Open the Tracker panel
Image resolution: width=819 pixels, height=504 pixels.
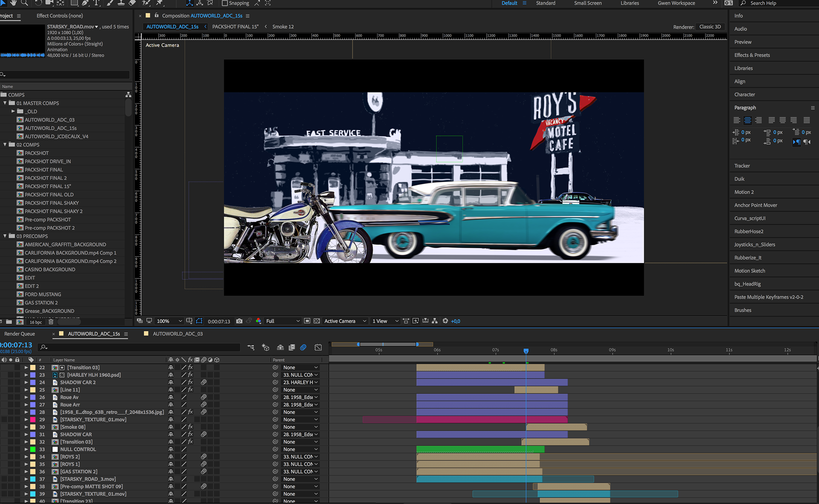pyautogui.click(x=742, y=166)
